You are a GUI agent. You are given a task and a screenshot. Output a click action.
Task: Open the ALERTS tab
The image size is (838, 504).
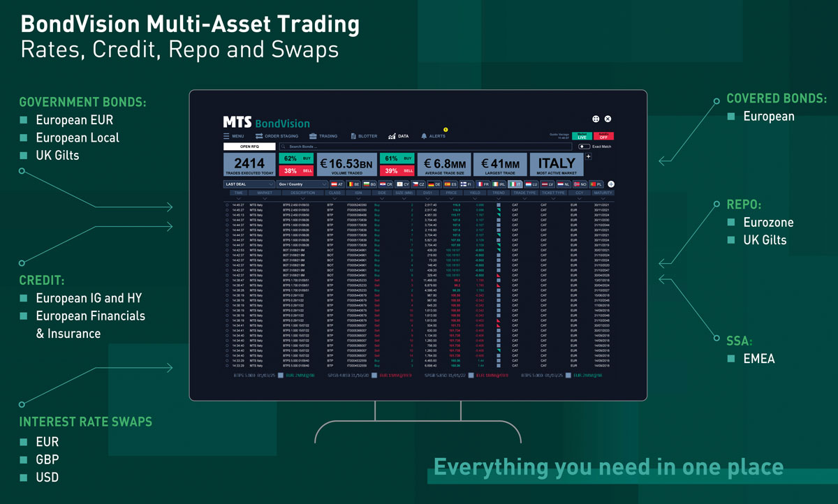click(433, 136)
